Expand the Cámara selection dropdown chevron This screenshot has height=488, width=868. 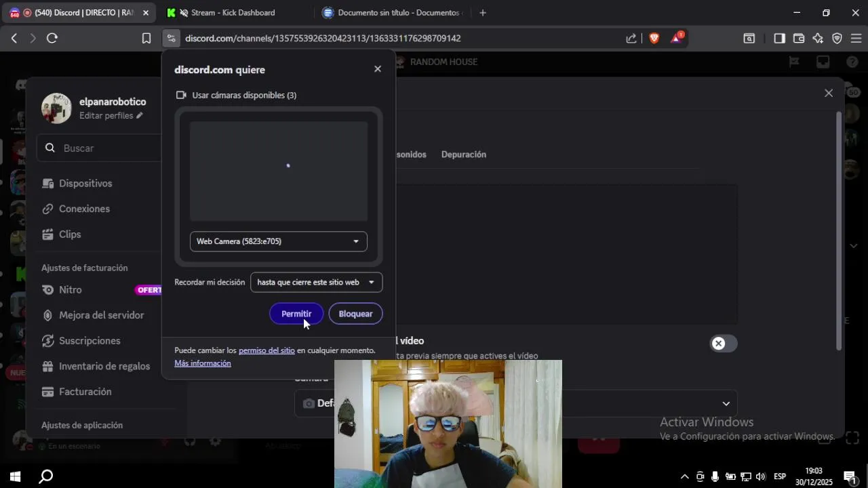pos(726,404)
